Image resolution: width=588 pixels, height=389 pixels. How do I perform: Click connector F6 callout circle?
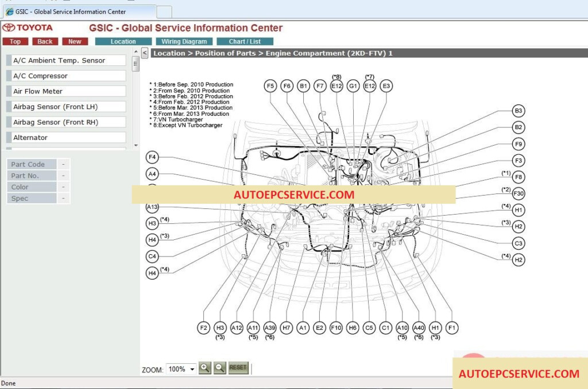pyautogui.click(x=287, y=86)
